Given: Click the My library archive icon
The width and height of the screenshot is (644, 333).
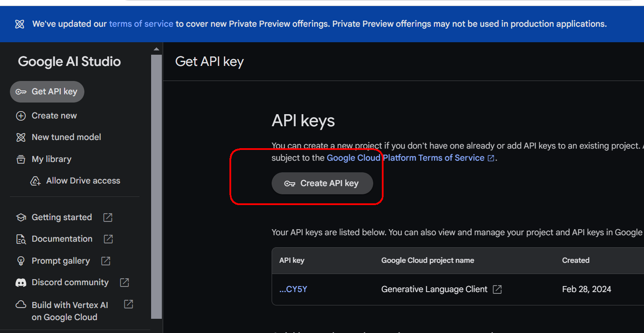Looking at the screenshot, I should coord(21,159).
